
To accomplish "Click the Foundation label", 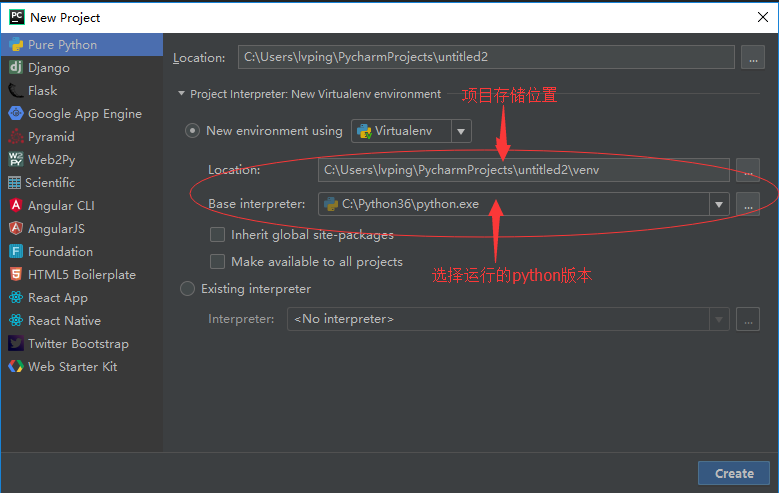I will pos(60,251).
